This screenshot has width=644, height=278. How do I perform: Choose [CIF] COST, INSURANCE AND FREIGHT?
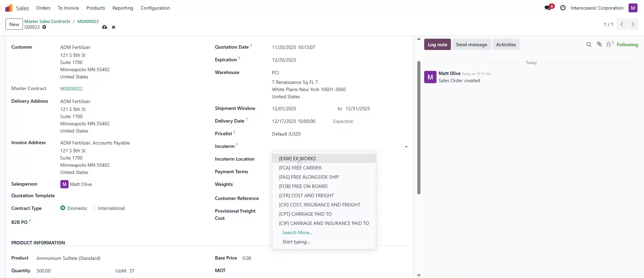[324, 205]
